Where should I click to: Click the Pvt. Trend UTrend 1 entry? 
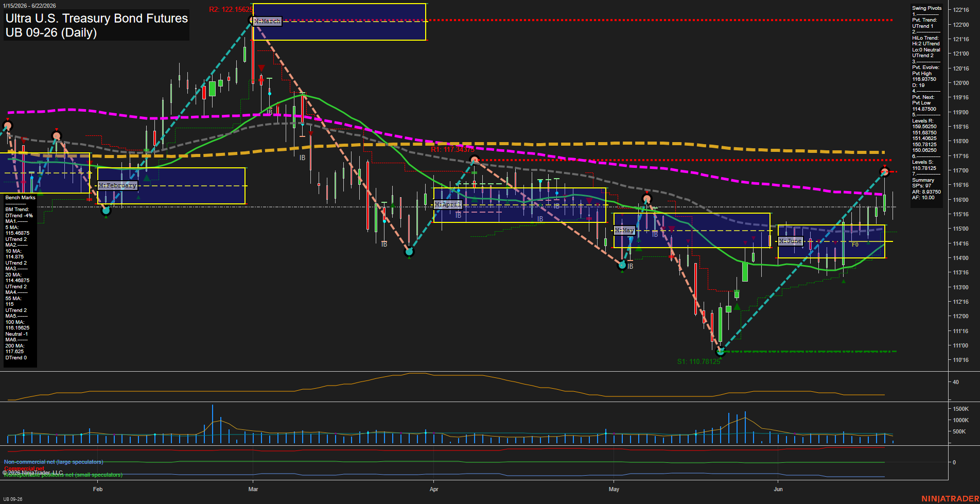(x=924, y=23)
